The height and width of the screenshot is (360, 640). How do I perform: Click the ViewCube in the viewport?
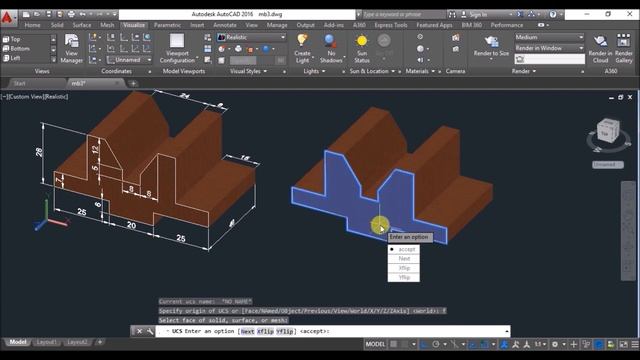608,131
